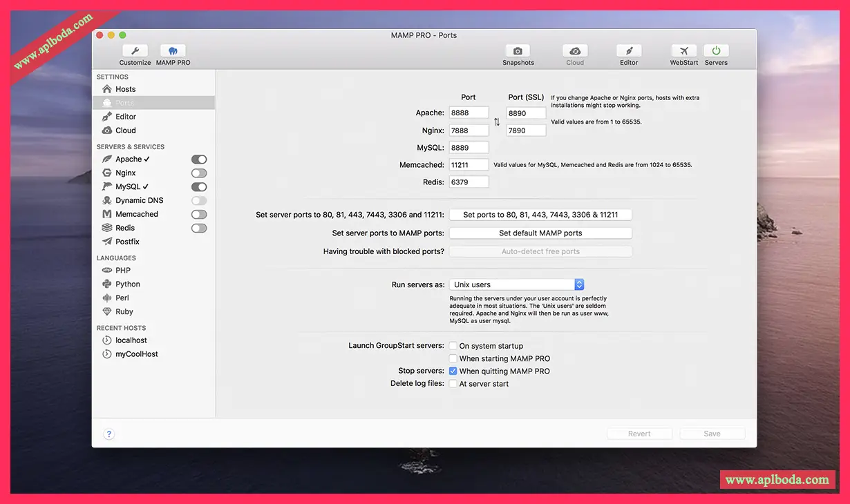850x504 pixels.
Task: Toggle the Apache server switch off
Action: point(199,159)
